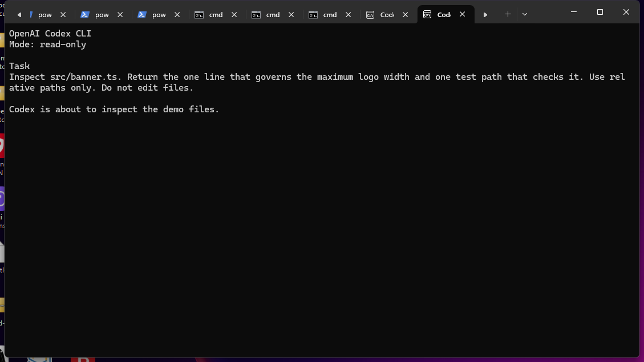Open the new-tab profile dropdown chevron
This screenshot has width=644, height=362.
click(524, 14)
